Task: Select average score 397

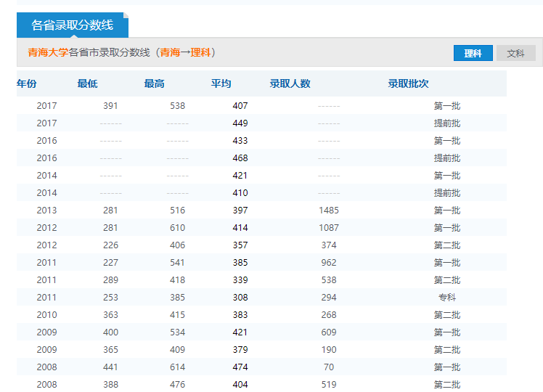Action: [240, 211]
